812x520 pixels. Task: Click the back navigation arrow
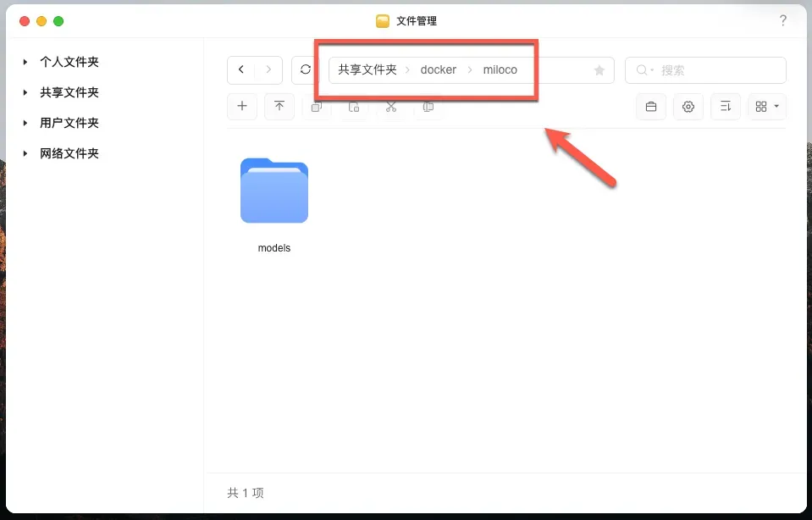pos(241,70)
